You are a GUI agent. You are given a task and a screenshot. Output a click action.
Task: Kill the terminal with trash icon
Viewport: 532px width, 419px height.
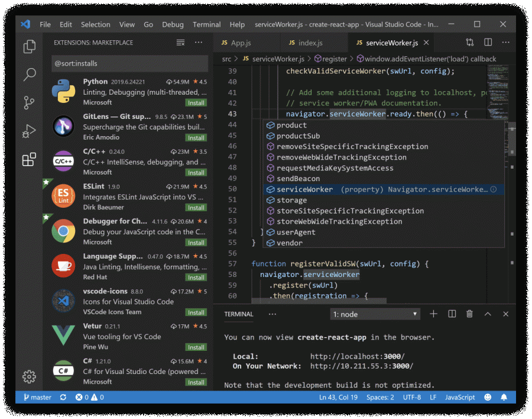pyautogui.click(x=469, y=314)
